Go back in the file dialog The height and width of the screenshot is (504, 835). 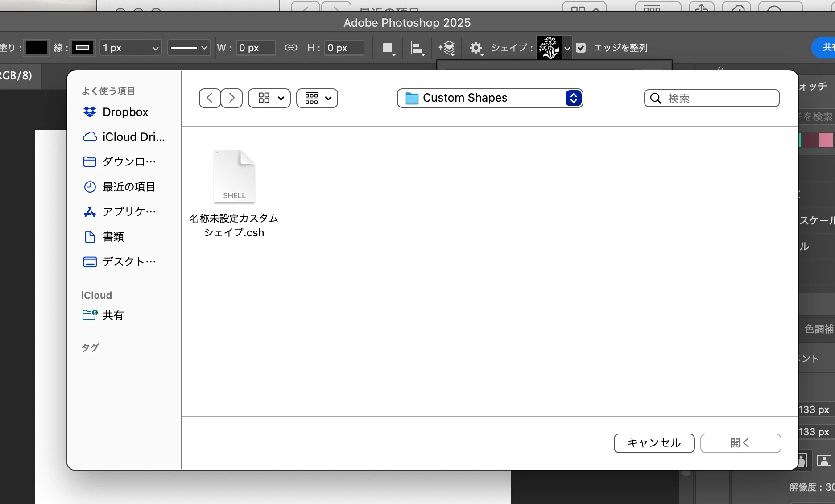(210, 98)
